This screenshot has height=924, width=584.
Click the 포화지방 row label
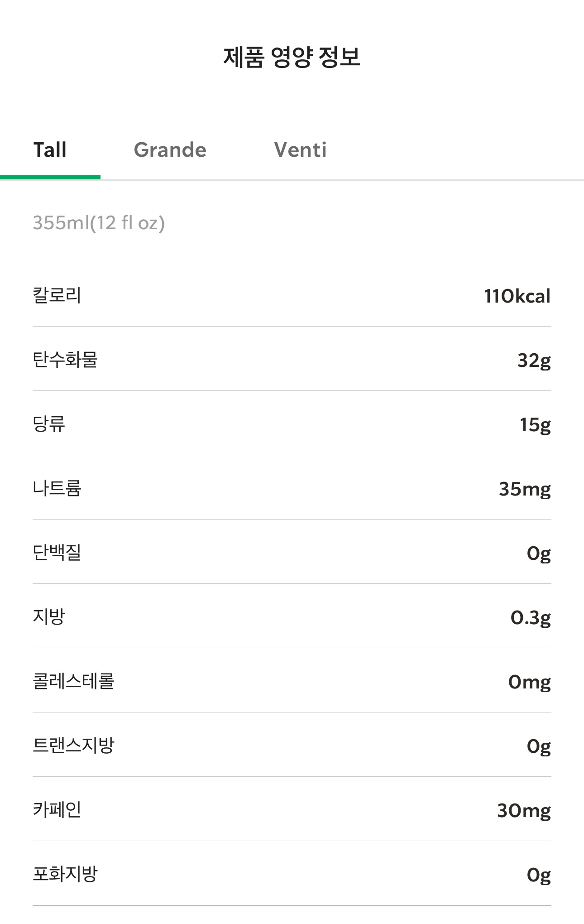tap(65, 874)
